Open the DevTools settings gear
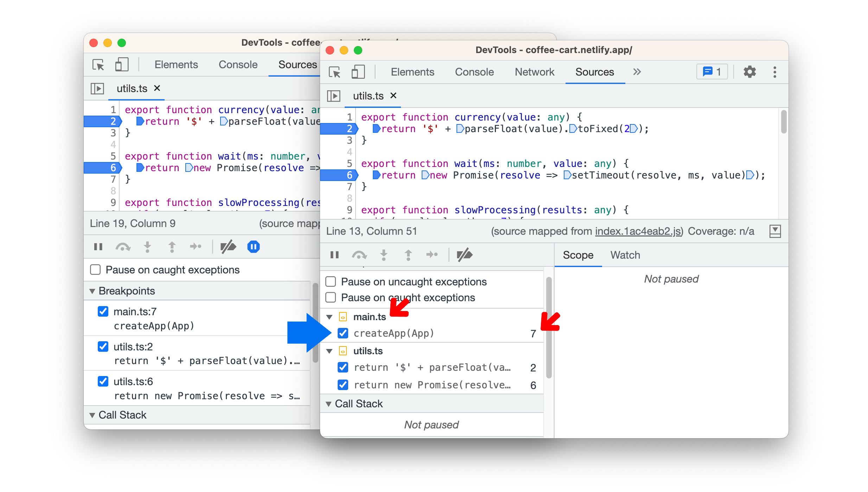The height and width of the screenshot is (492, 868). 749,72
